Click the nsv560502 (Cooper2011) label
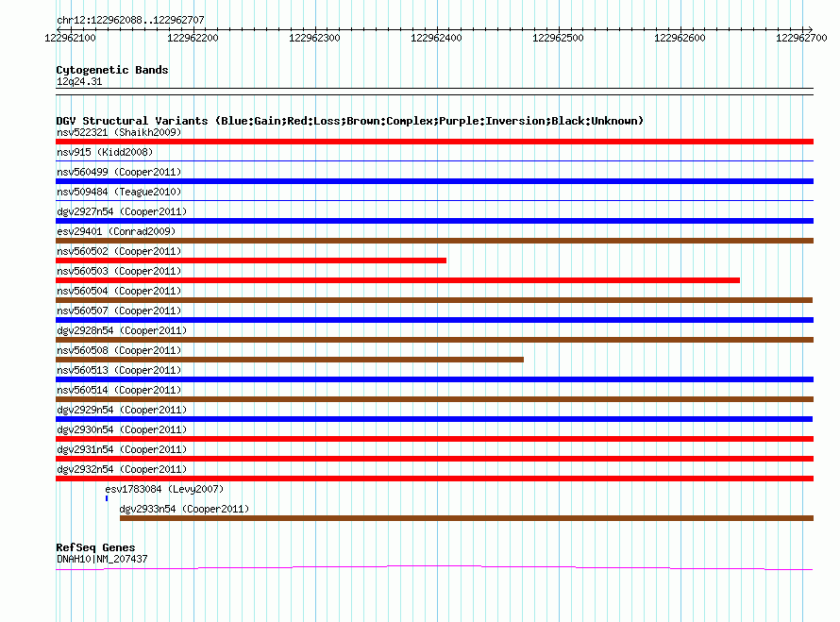The height and width of the screenshot is (622, 840). click(x=119, y=251)
